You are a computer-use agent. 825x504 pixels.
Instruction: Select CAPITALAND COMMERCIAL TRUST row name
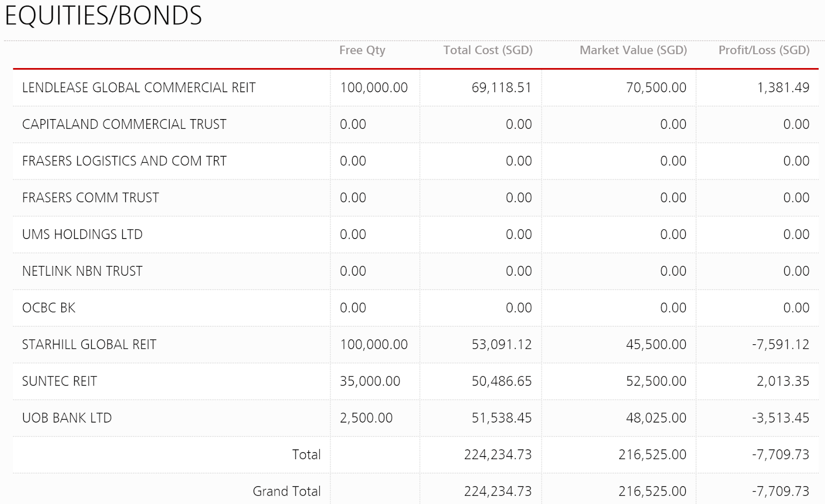tap(124, 124)
